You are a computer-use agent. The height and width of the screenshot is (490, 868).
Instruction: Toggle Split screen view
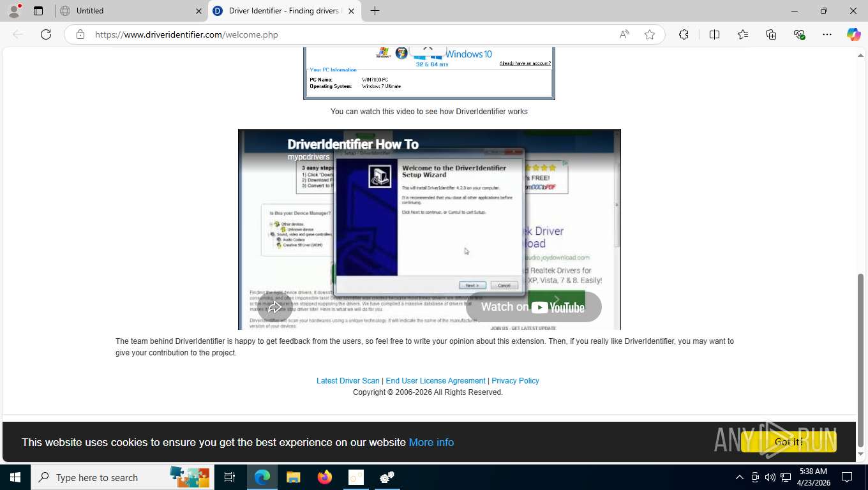point(714,34)
